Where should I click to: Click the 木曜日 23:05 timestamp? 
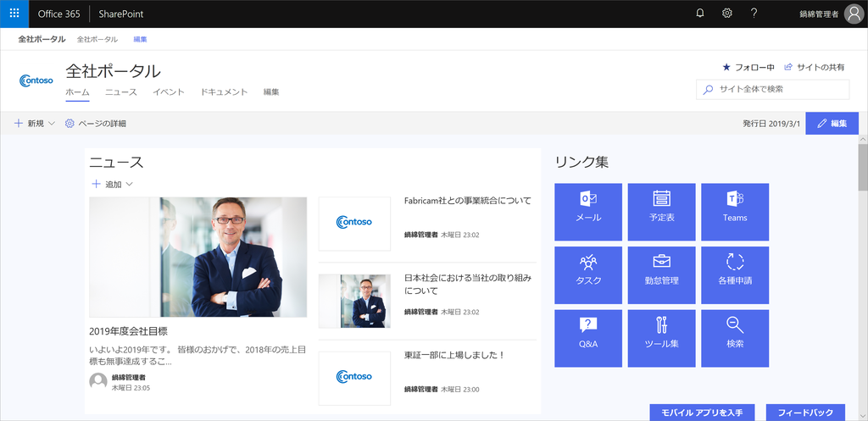coord(131,388)
